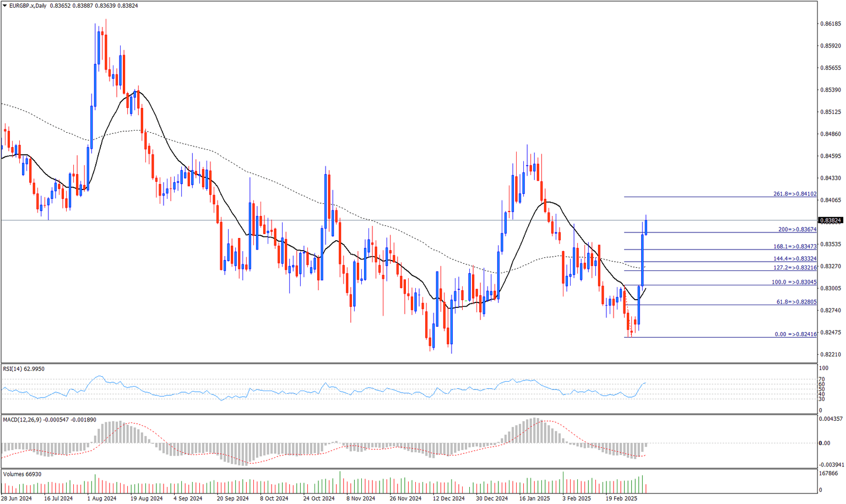Select the 200=>0.83674 Fibonacci label

(797, 229)
